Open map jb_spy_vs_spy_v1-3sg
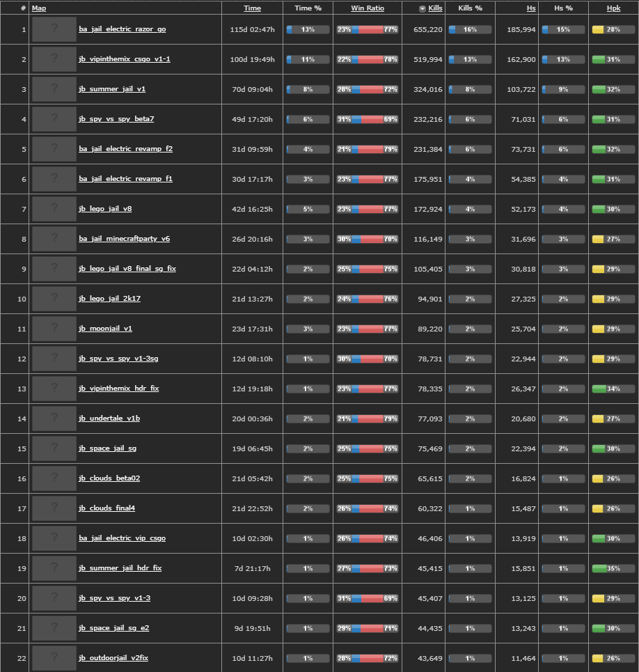Screen dimensions: 639x672 point(118,359)
